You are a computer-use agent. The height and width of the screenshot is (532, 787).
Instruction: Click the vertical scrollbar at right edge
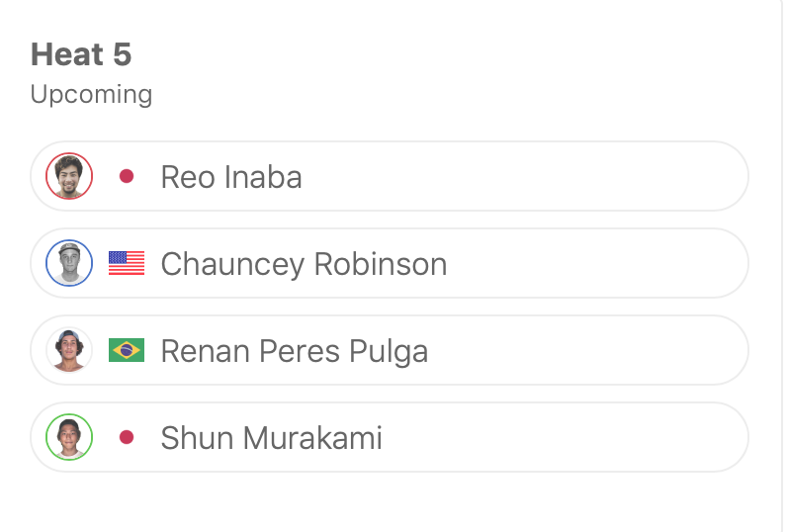782,266
